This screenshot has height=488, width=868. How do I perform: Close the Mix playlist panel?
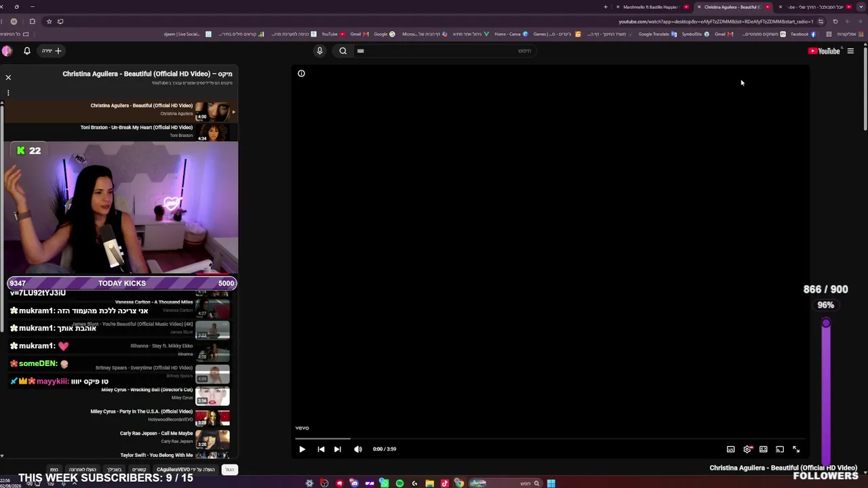click(x=8, y=77)
